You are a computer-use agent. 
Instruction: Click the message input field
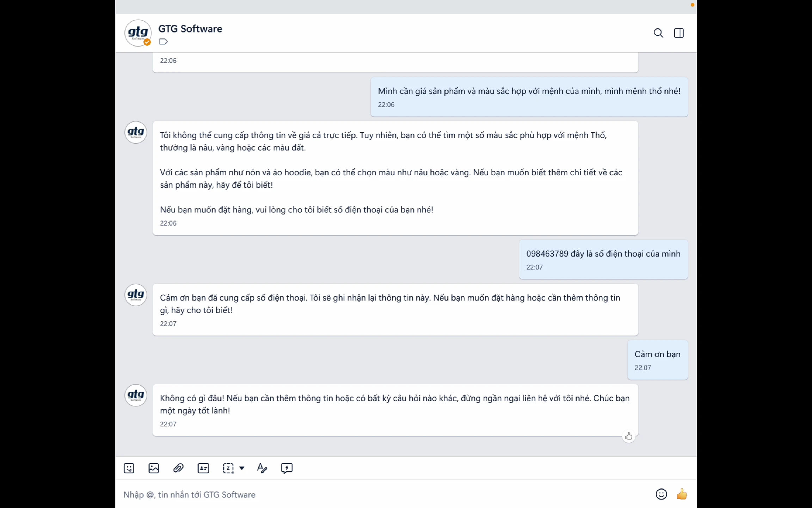(x=352, y=495)
